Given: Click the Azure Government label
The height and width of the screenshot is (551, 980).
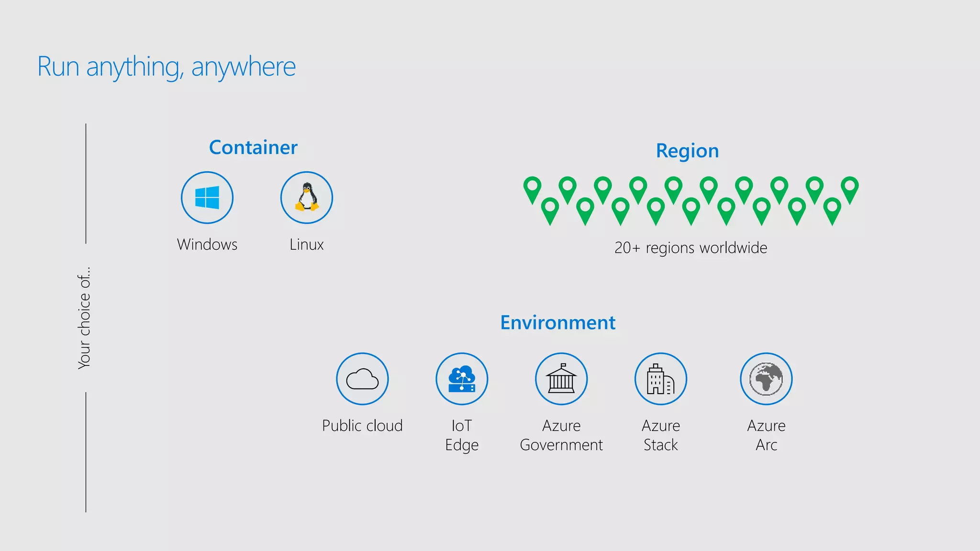Looking at the screenshot, I should tap(561, 435).
